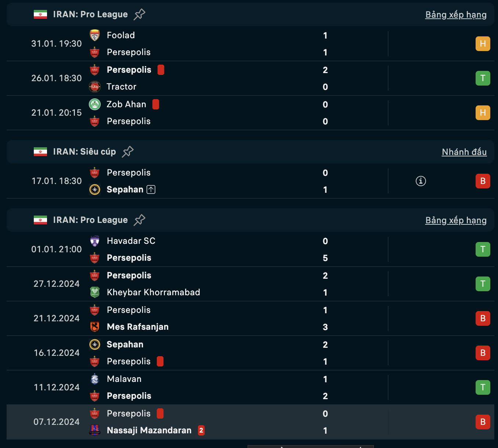Screen dimensions: 498x448
Task: Click the H draw badge for Foolad match
Action: click(x=483, y=44)
